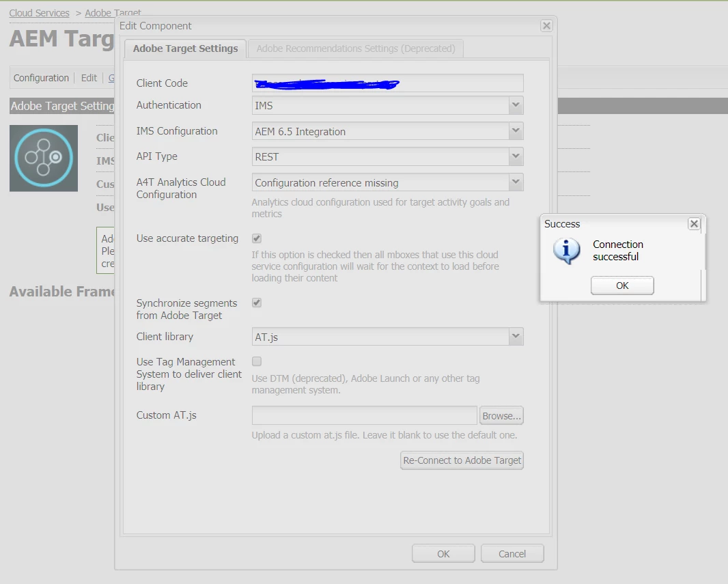Click OK in the Success dialog
The image size is (728, 584).
pyautogui.click(x=622, y=286)
